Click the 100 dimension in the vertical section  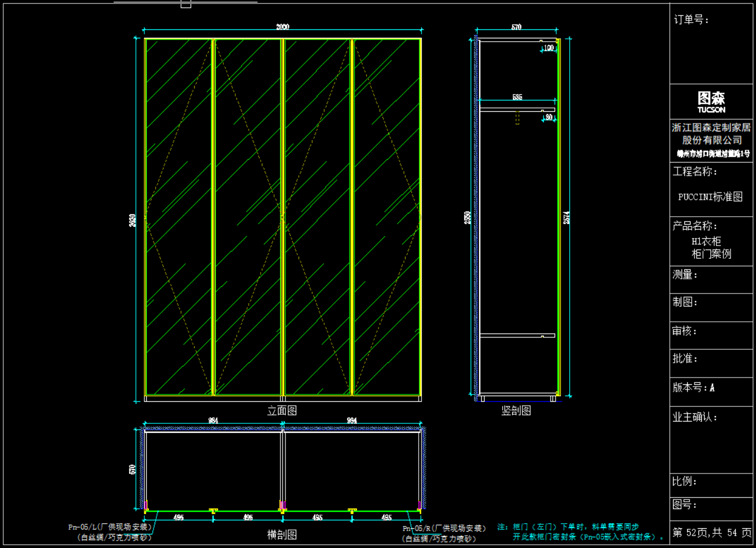[549, 48]
